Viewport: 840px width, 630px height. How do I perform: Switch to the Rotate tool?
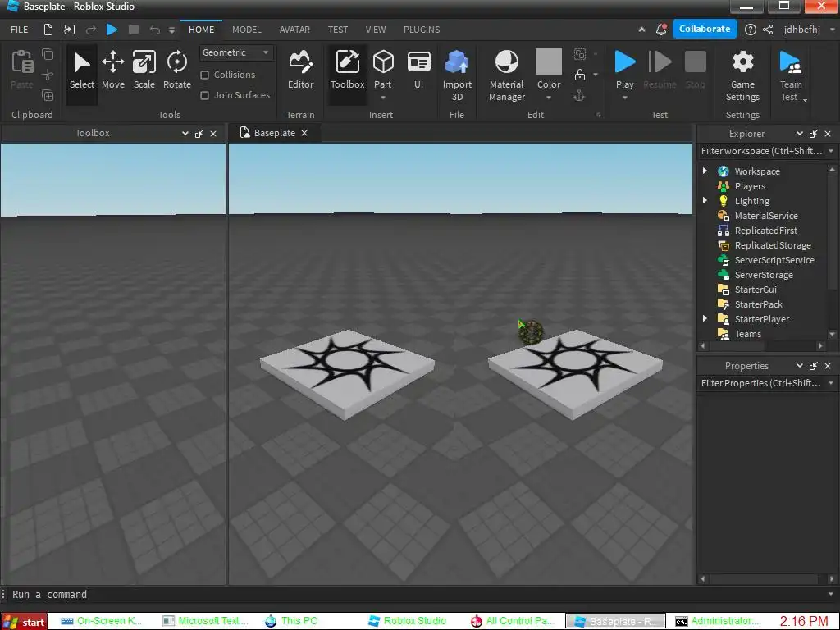point(177,71)
